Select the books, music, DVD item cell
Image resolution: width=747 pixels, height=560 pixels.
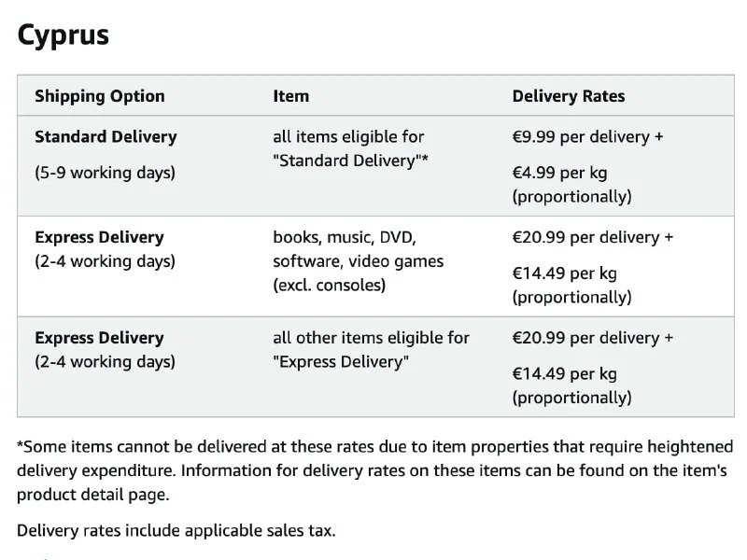coord(358,261)
